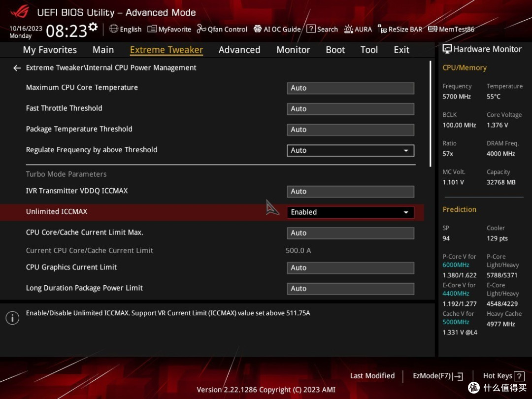532x399 pixels.
Task: Click the ROG logo icon
Action: coord(20,12)
